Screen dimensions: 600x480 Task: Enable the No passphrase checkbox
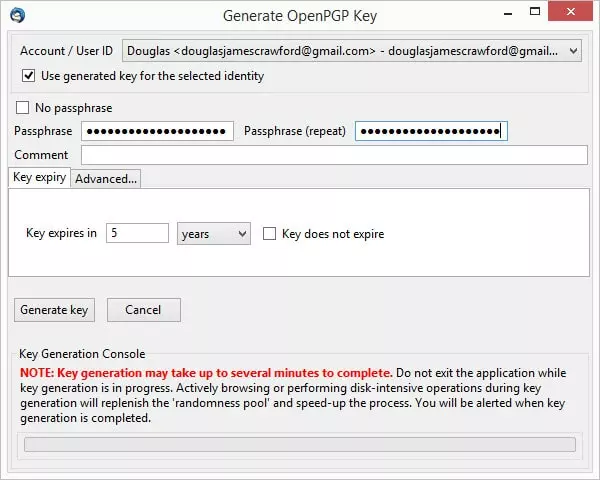point(24,108)
